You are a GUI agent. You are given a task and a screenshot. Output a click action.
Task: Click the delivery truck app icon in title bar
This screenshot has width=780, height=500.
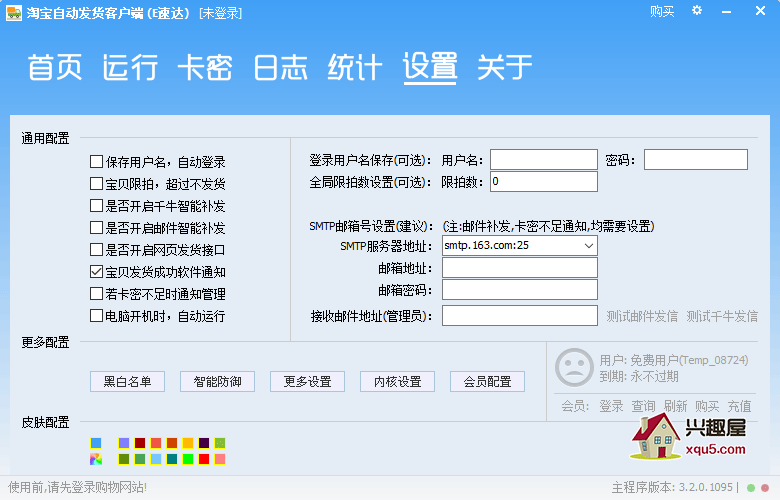pos(13,12)
